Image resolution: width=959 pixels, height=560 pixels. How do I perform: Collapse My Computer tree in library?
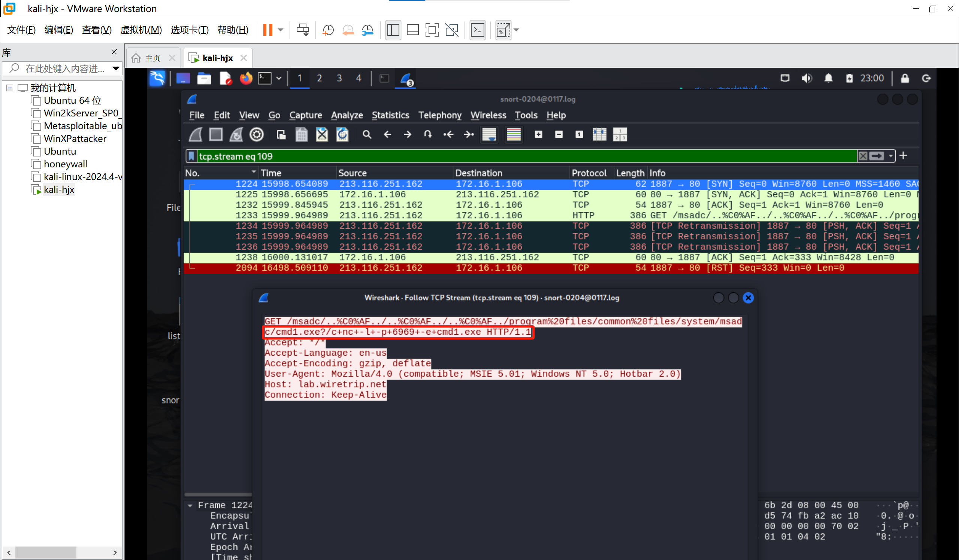coord(10,88)
